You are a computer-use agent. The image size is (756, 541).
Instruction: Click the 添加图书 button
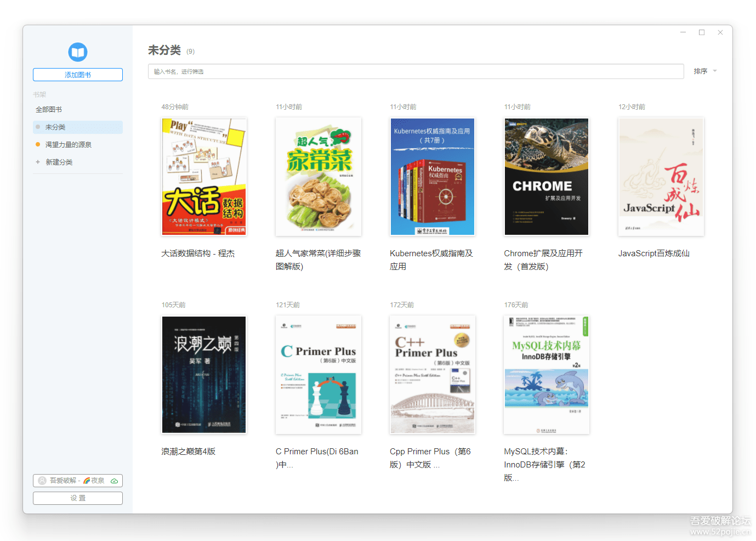[x=77, y=74]
